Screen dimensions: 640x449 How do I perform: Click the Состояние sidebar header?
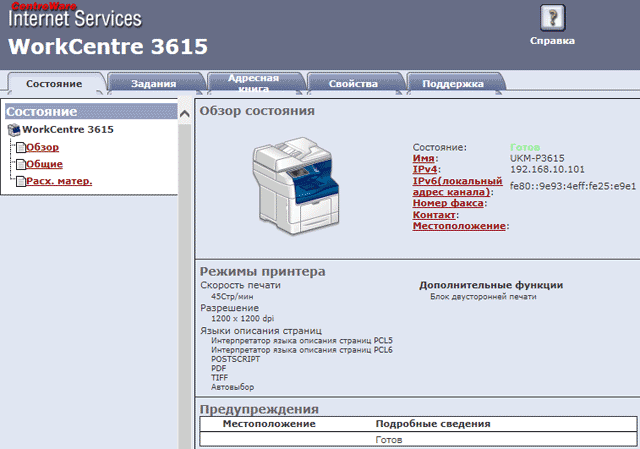[91, 111]
